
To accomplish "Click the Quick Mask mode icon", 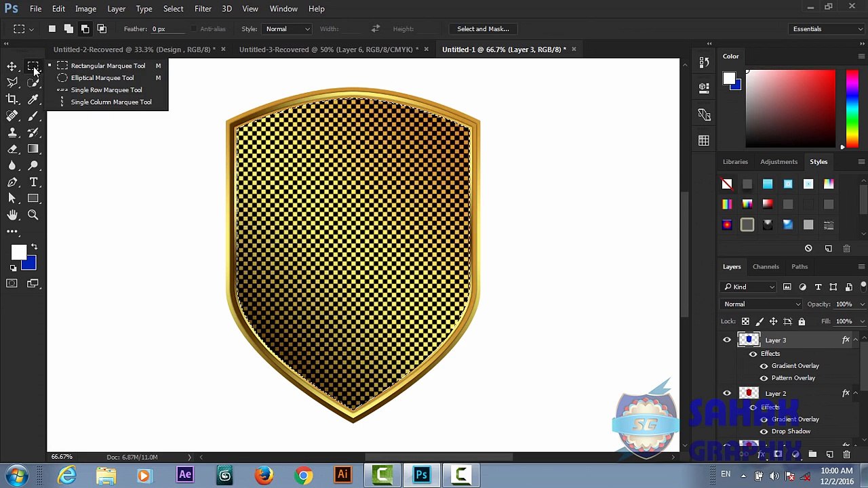I will 12,283.
